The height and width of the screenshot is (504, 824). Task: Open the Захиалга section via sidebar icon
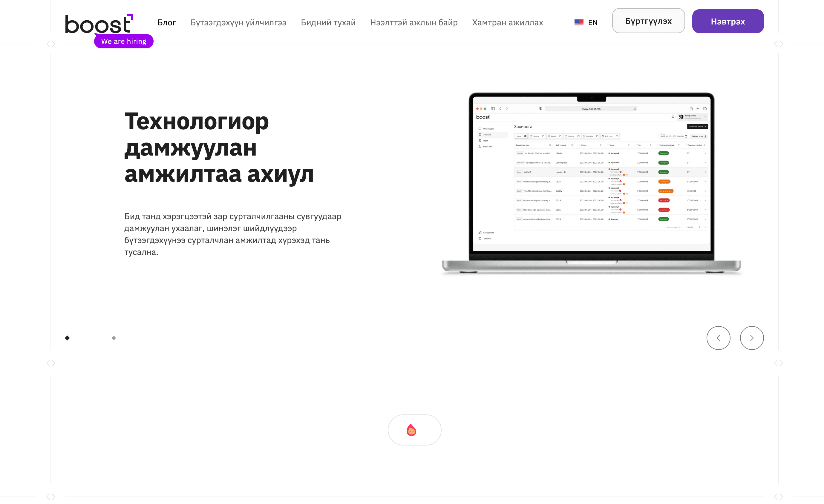pyautogui.click(x=480, y=135)
